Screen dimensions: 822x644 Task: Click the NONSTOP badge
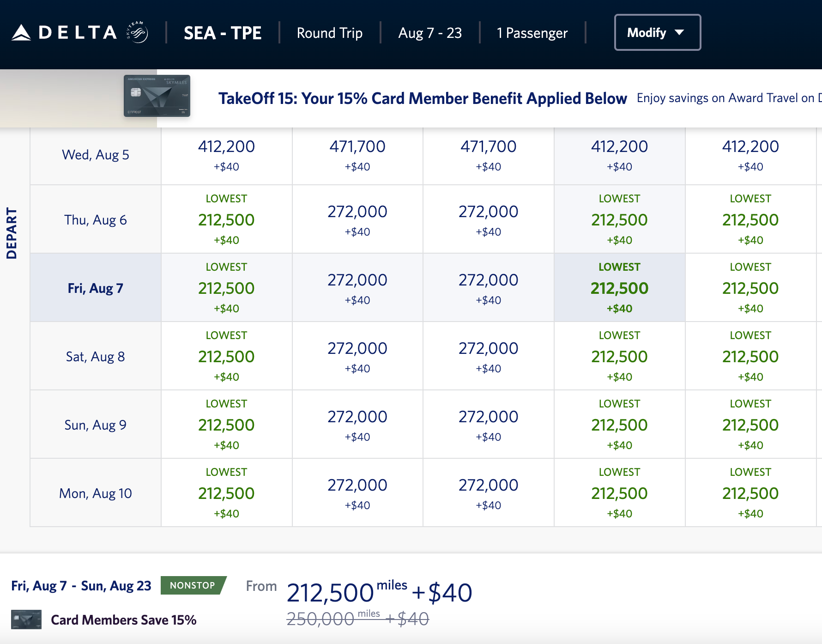[193, 585]
